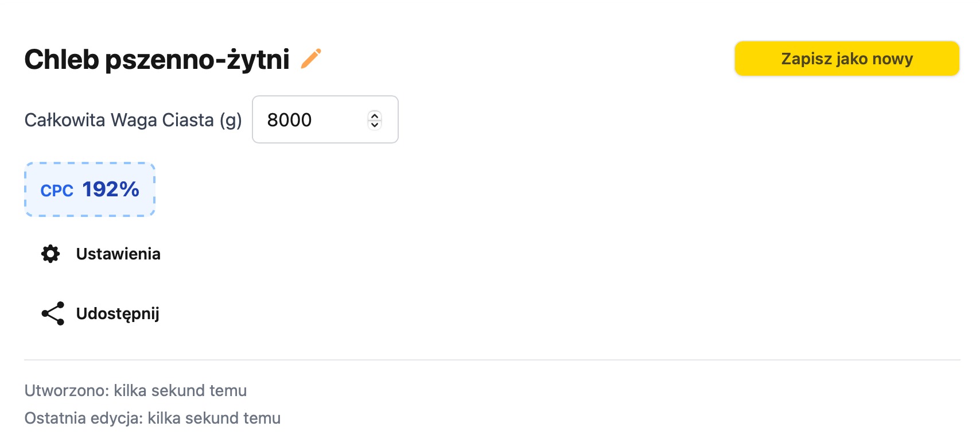The image size is (980, 442).
Task: Rename the recipe using the pencil icon
Action: click(311, 59)
